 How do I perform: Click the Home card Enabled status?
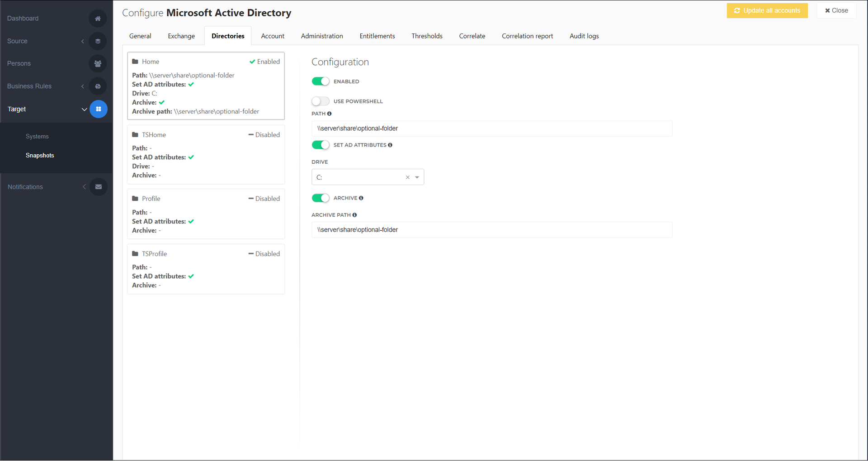coord(265,62)
